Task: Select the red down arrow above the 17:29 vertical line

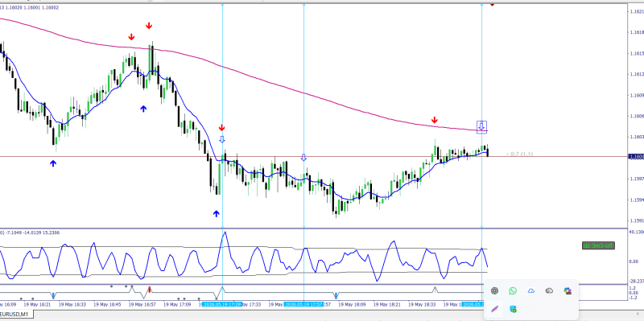Action: (x=222, y=128)
